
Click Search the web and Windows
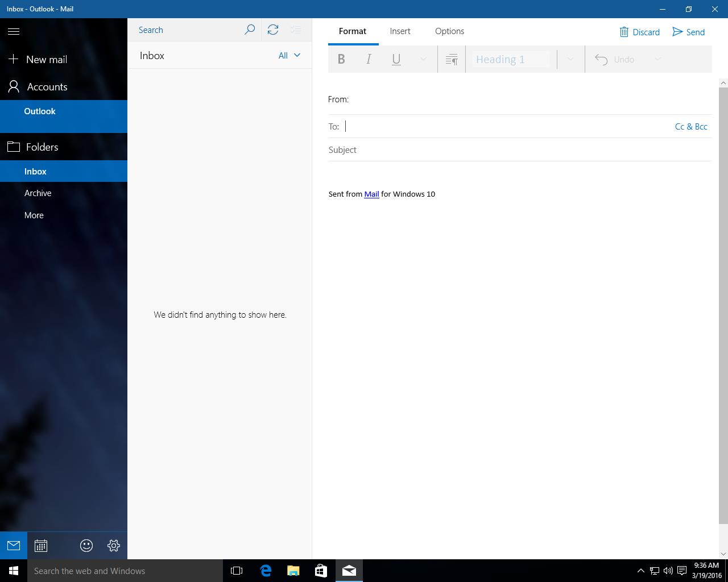click(x=125, y=571)
